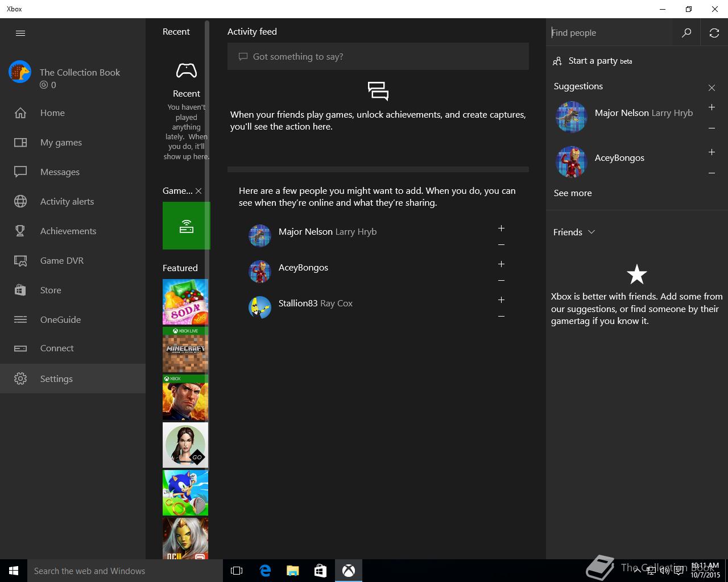
Task: Add Major Nelson from feed suggestions
Action: coord(501,228)
